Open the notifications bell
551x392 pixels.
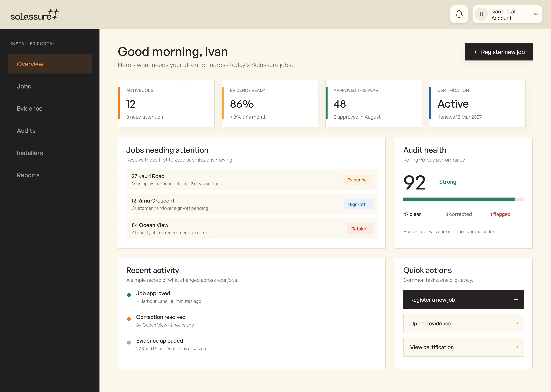point(459,14)
